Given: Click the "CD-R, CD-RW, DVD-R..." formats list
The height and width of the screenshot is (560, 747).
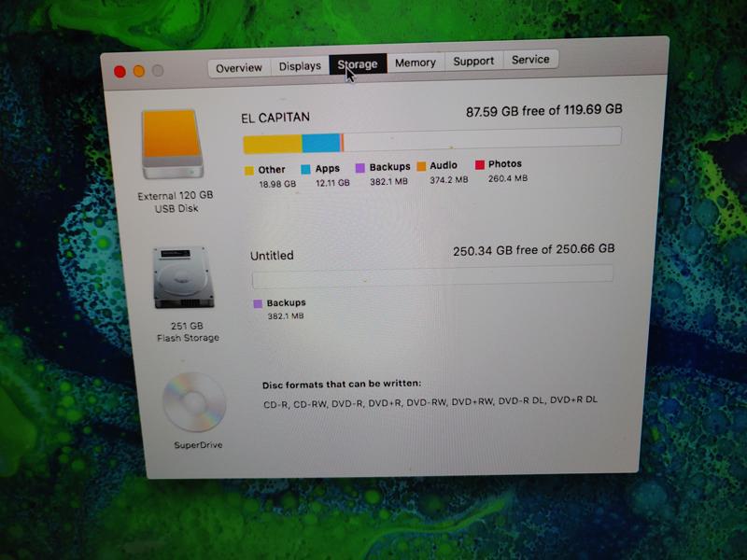Looking at the screenshot, I should tap(430, 401).
